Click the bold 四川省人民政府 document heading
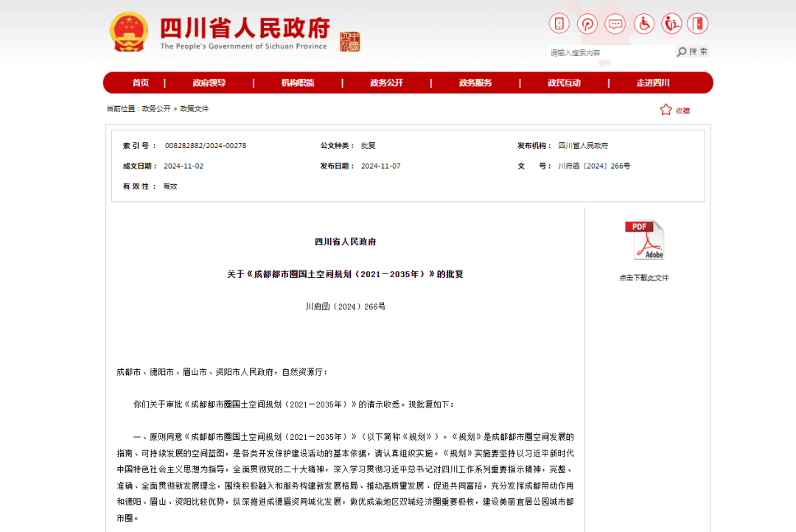Screen dimensions: 796x532 coord(345,242)
